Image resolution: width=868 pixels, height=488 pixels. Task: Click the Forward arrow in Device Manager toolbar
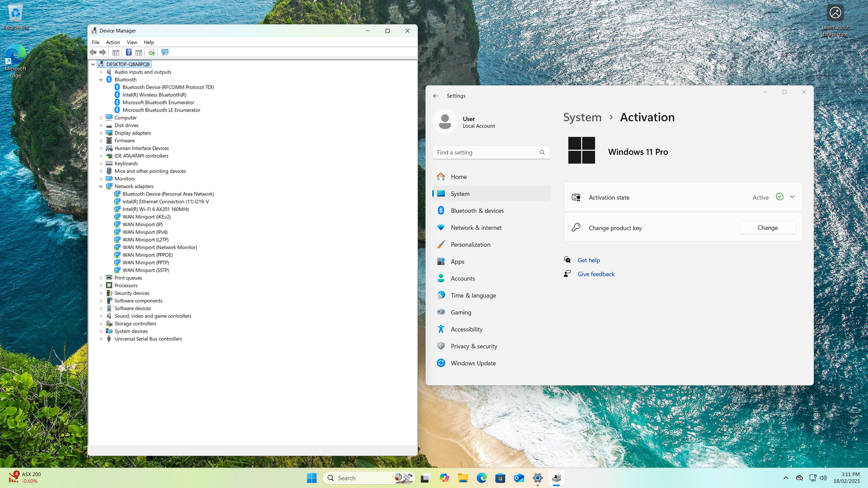(x=103, y=53)
